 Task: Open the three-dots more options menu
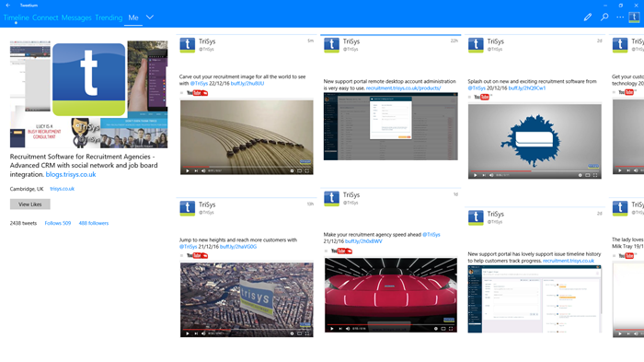pos(620,18)
